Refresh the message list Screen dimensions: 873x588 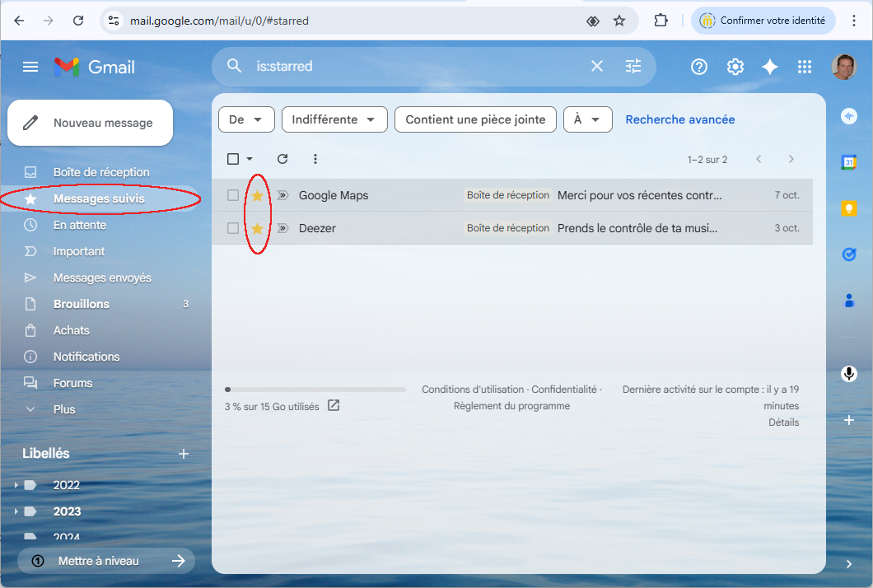[x=282, y=159]
